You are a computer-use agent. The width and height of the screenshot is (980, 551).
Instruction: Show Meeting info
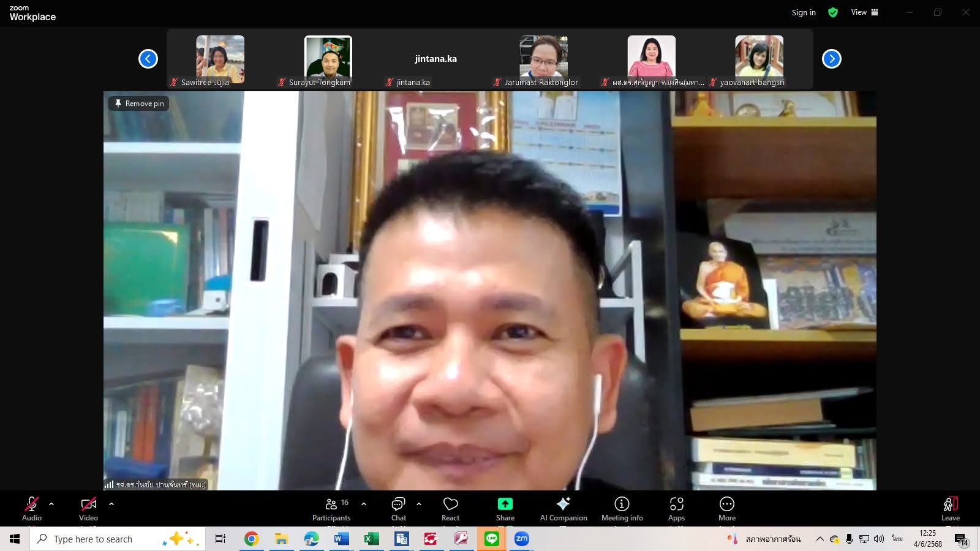622,508
